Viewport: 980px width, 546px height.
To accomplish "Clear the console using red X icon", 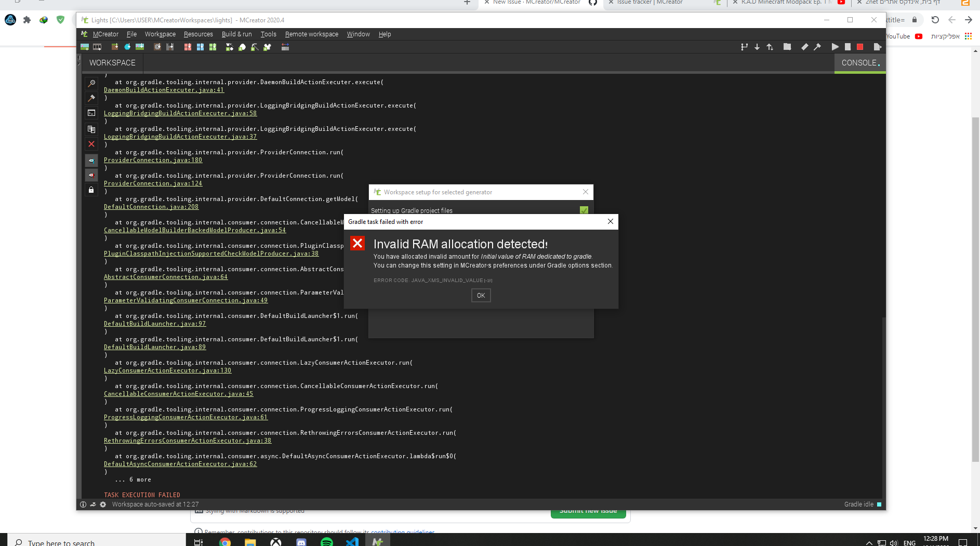I will coord(91,144).
